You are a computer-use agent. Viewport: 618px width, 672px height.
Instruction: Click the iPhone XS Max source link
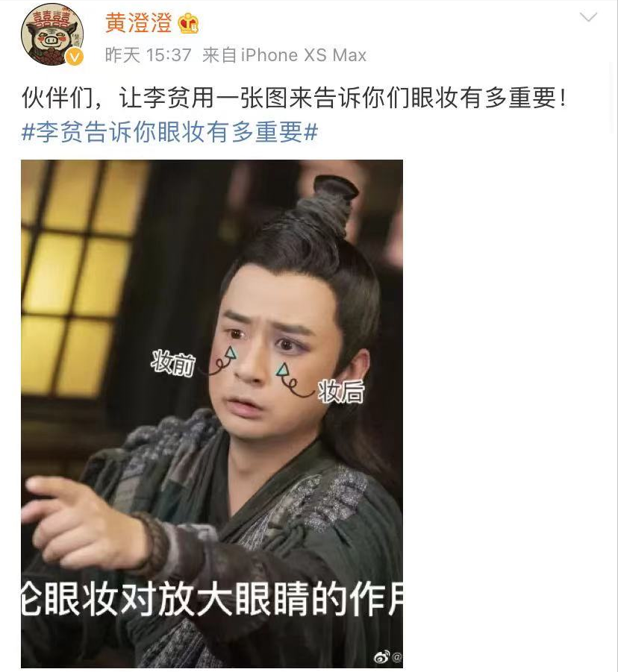[304, 55]
